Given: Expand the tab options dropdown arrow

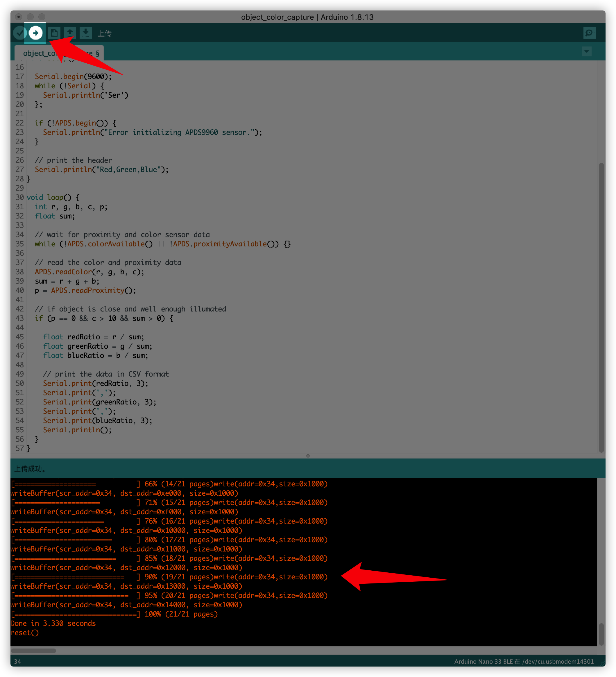Looking at the screenshot, I should click(x=586, y=51).
